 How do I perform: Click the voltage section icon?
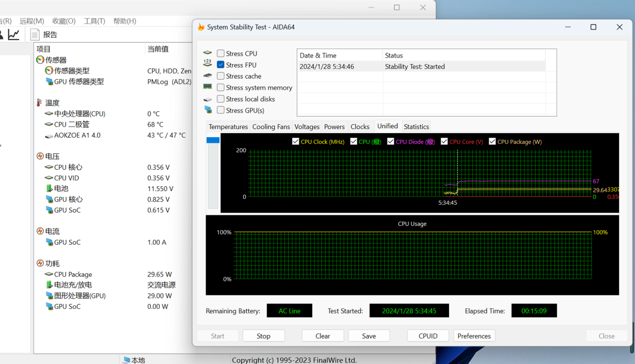[x=40, y=156]
